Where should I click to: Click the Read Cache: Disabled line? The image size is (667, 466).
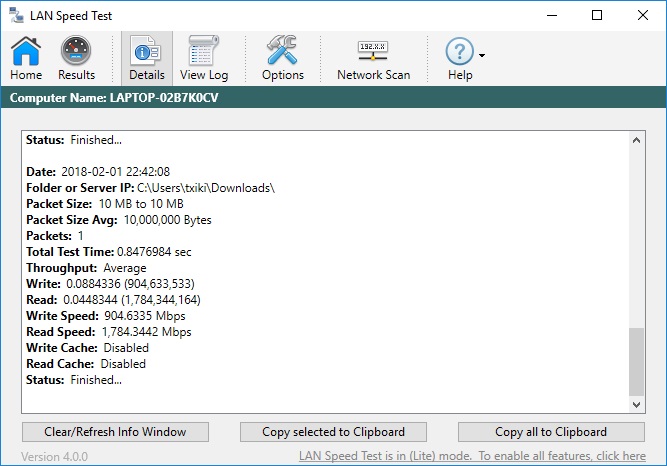click(x=86, y=364)
